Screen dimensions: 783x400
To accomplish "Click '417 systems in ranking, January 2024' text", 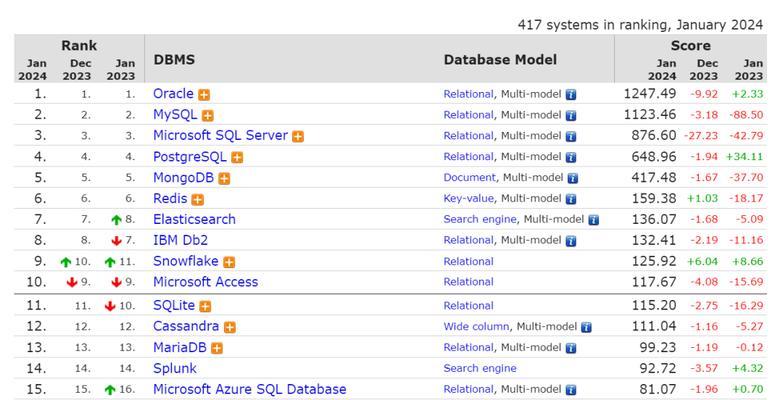I will pyautogui.click(x=640, y=24).
